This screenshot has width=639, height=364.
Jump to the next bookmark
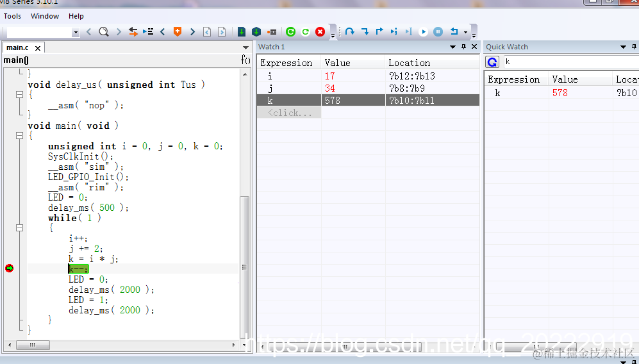192,32
